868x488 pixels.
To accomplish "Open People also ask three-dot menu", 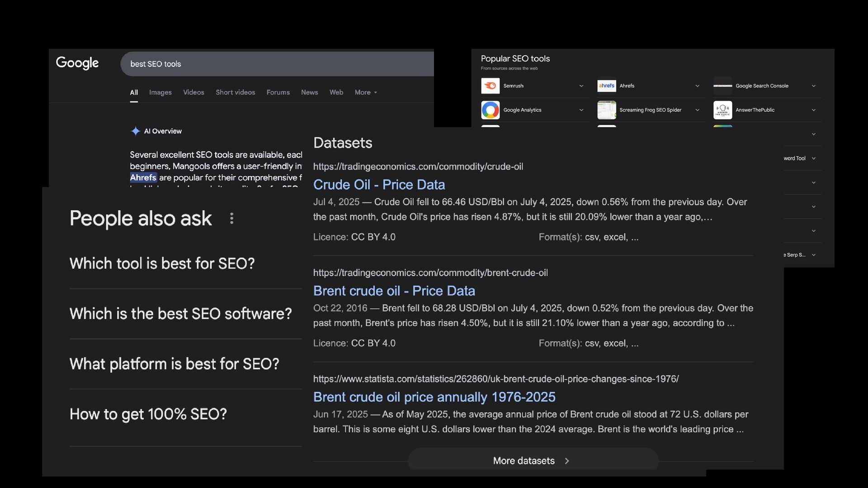I will point(231,219).
